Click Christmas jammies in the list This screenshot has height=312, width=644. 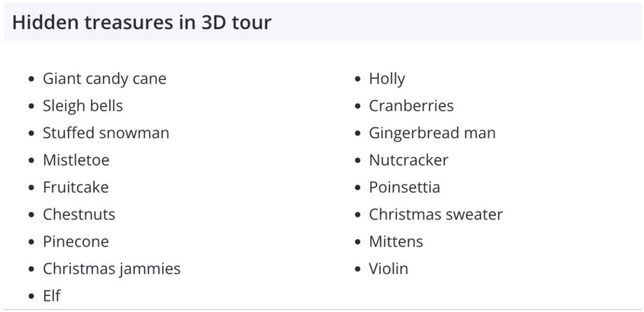click(x=112, y=268)
